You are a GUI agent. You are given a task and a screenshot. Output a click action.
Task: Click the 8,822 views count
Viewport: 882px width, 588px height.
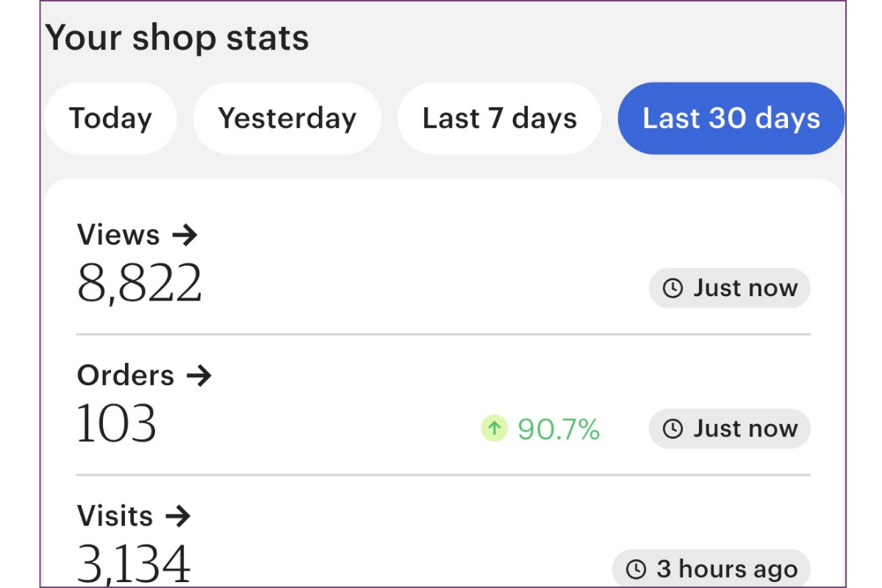139,284
